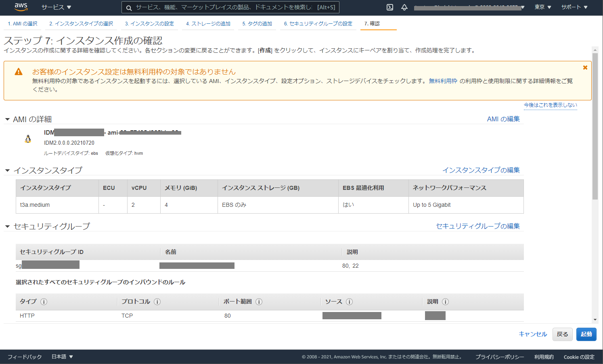Image resolution: width=603 pixels, height=364 pixels.
Task: Click the 80, 22 description cell
Action: 350,266
